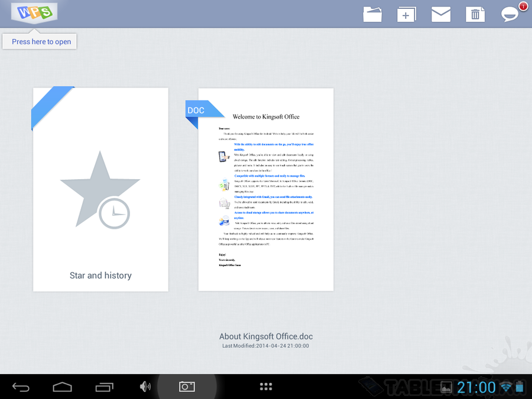Open the recent apps switcher
Screen dimensions: 532x399
tap(104, 387)
